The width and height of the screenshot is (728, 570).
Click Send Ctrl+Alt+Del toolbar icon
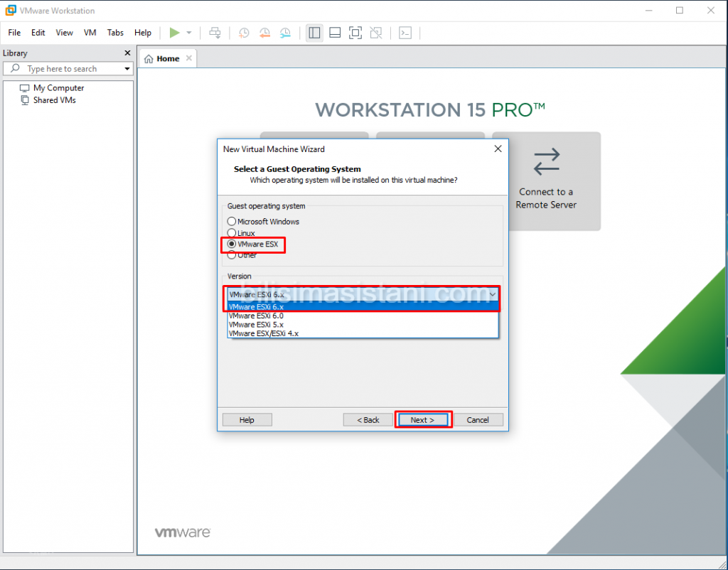[215, 33]
